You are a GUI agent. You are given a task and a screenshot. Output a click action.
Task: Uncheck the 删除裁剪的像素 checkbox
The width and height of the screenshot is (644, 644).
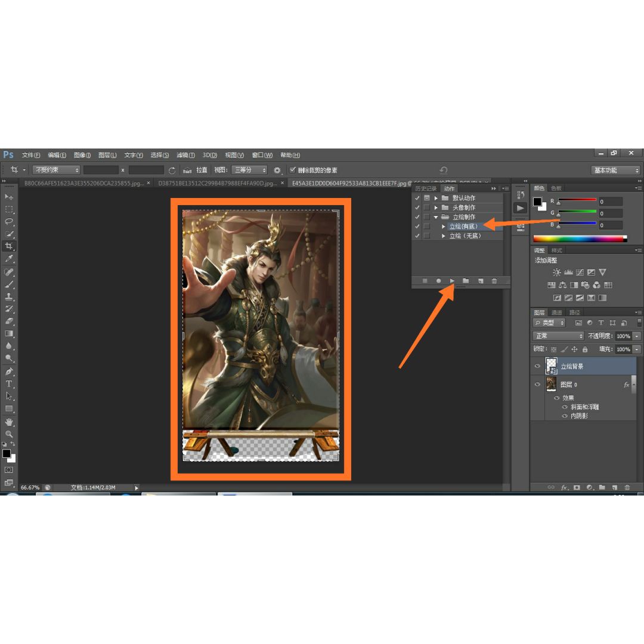click(x=293, y=170)
